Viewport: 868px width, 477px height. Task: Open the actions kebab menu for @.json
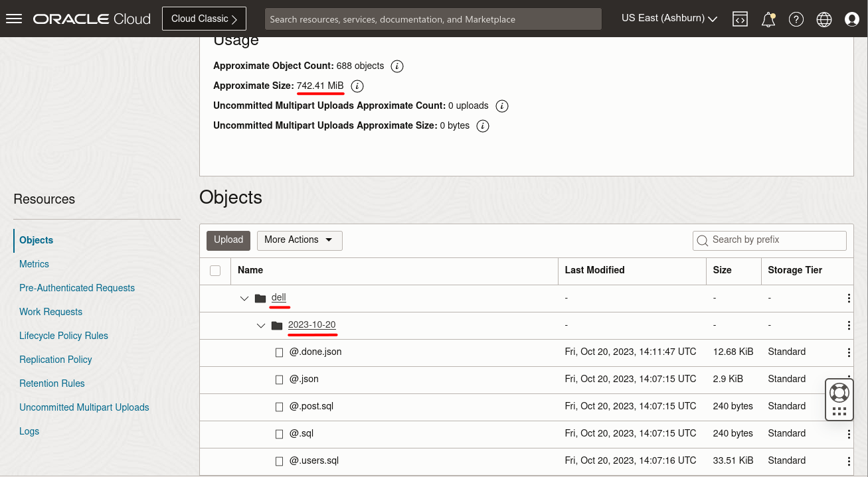tap(849, 379)
